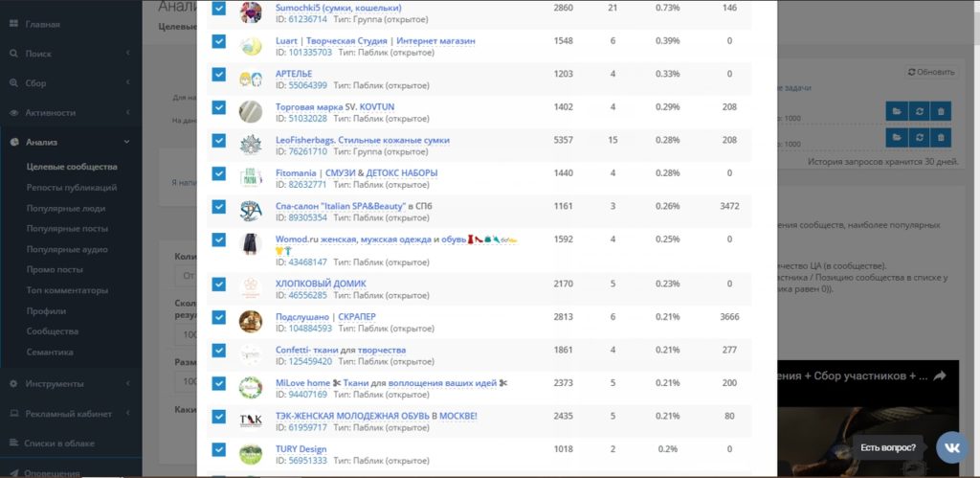Select Промо посты submenu item
This screenshot has height=478, width=980.
[x=55, y=270]
